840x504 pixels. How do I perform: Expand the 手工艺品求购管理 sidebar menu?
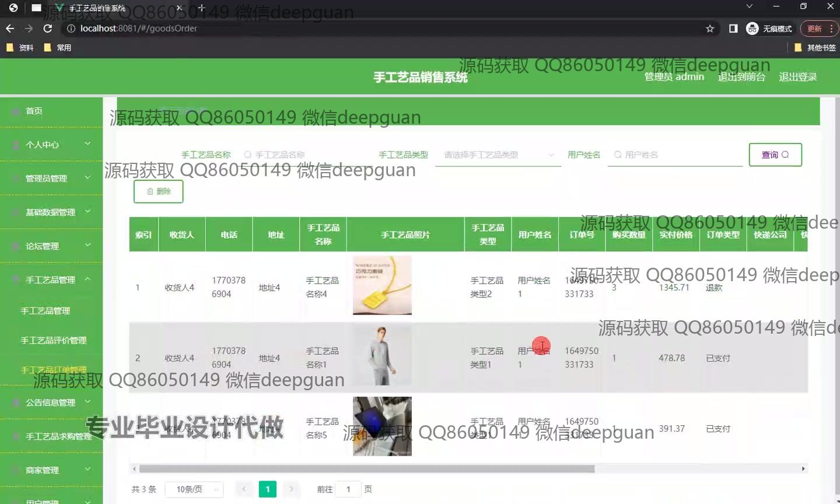pyautogui.click(x=51, y=436)
